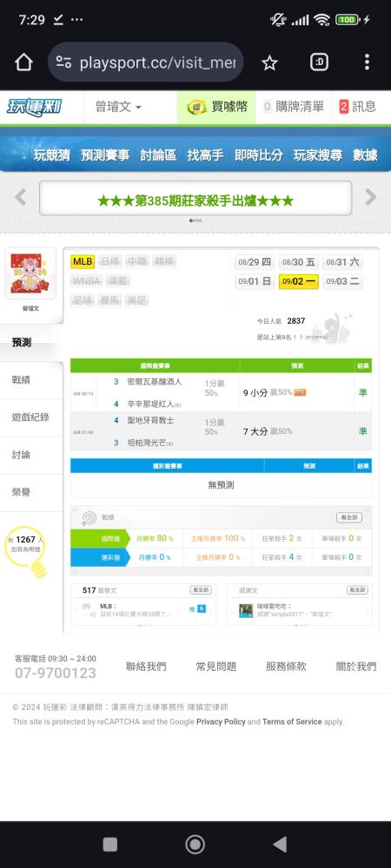Click 看全部 button in 戰績 section

pos(349,517)
